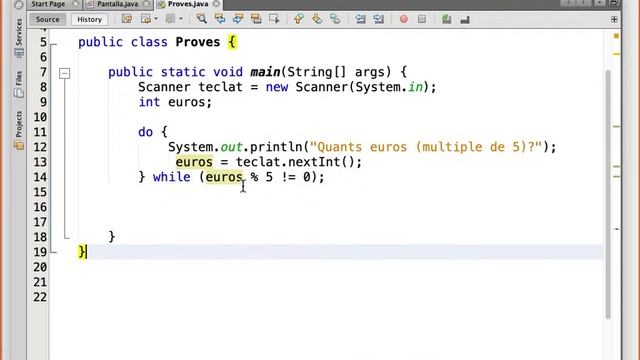Open the Start Page tab
Viewport: 640px width, 360px height.
click(x=48, y=4)
